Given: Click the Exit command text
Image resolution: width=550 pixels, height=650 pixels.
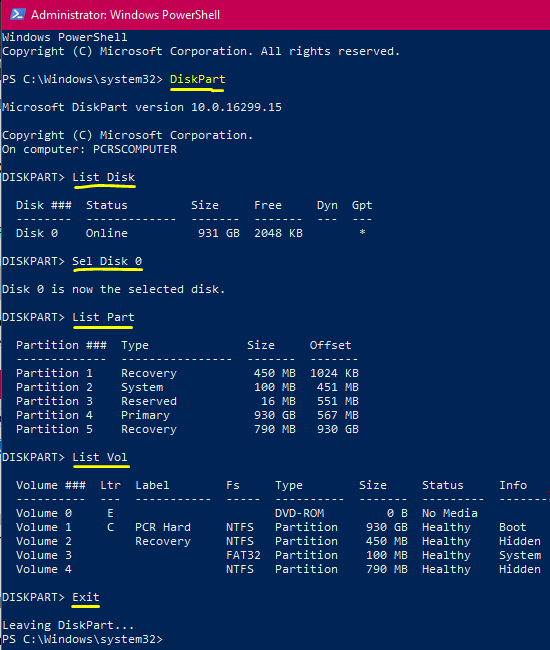Looking at the screenshot, I should [x=86, y=597].
